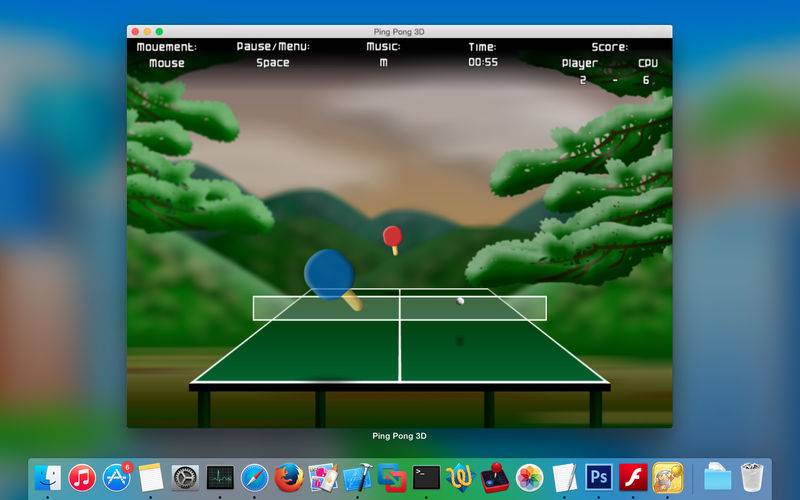
Task: Open TextEdit paper-and-pen icon
Action: [564, 478]
